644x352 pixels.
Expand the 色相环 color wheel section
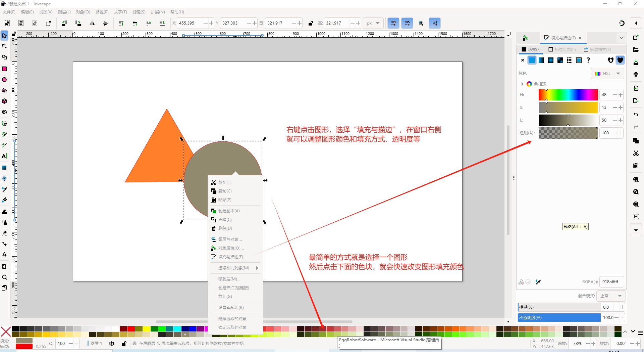coord(522,84)
